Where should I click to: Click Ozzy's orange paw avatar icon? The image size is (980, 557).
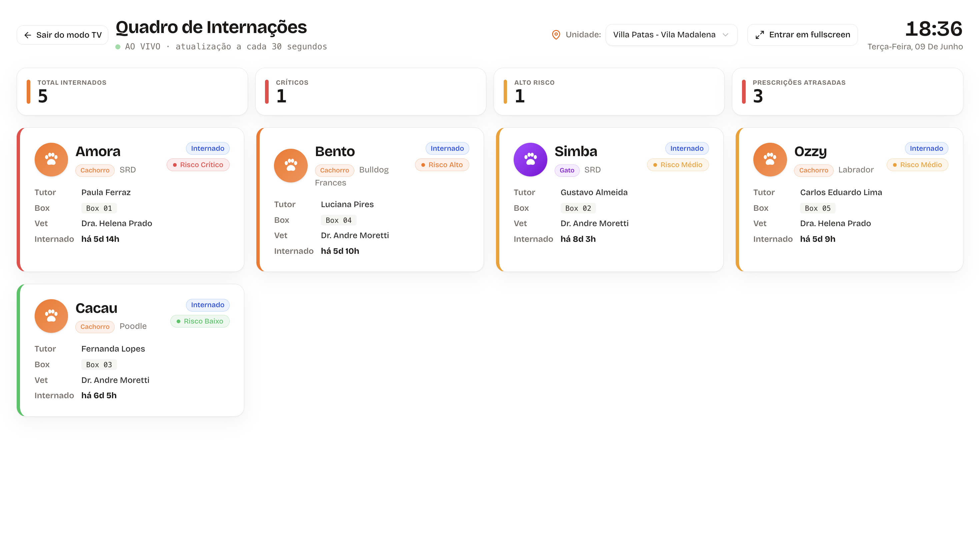coord(770,159)
